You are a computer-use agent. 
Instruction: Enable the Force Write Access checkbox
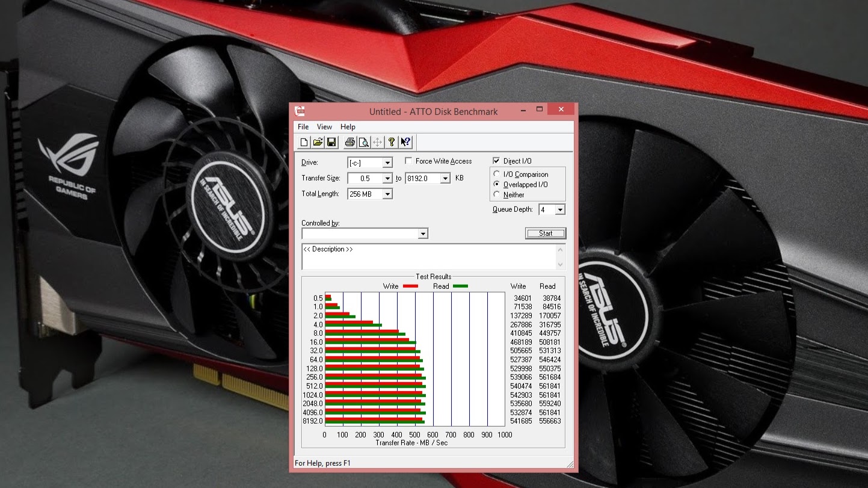point(408,161)
